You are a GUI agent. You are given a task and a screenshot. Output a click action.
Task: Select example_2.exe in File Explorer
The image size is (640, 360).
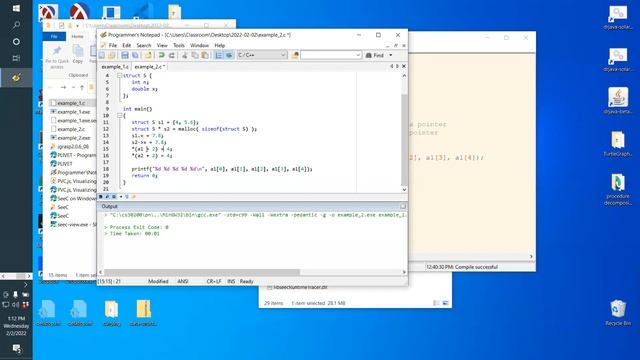coord(73,138)
